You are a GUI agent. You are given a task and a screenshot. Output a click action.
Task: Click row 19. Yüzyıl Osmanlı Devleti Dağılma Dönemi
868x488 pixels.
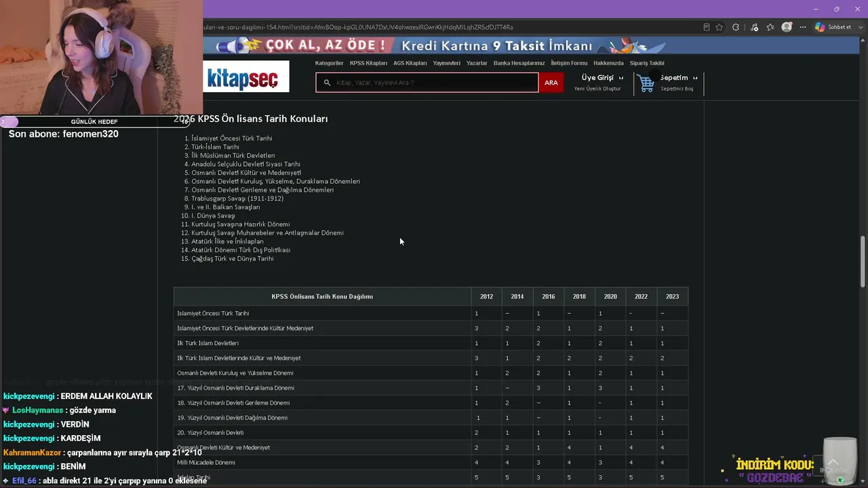point(431,418)
